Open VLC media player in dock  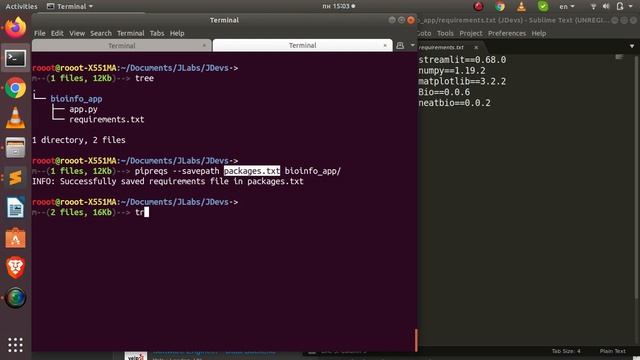16,118
